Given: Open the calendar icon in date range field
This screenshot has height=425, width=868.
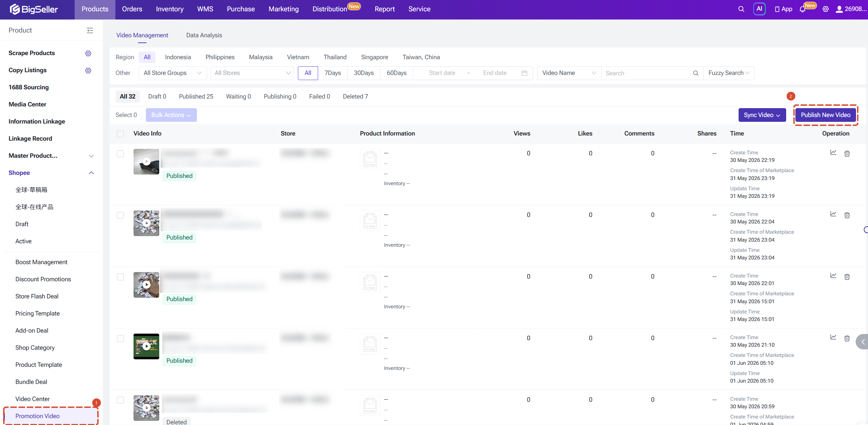Looking at the screenshot, I should (524, 73).
